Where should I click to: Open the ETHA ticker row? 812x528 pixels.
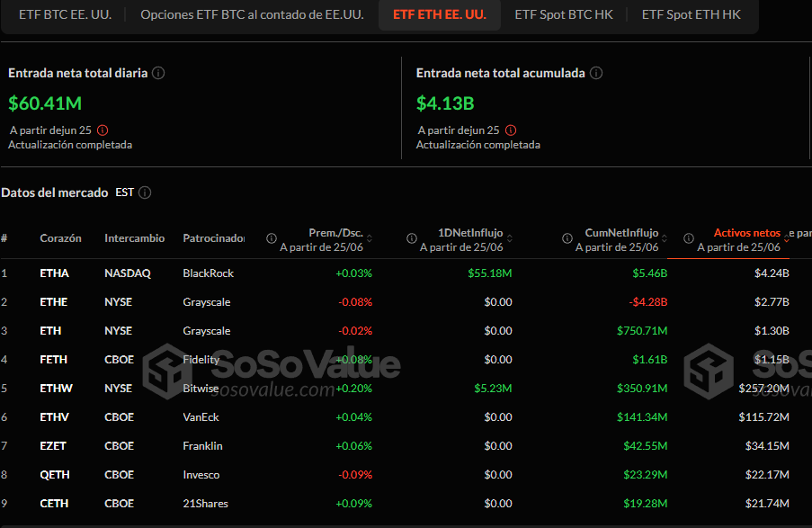54,273
